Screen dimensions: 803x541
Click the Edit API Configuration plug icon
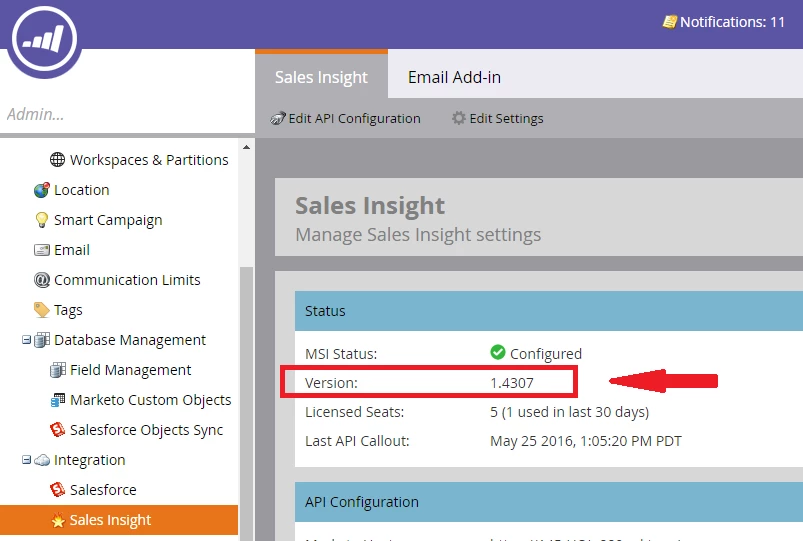pyautogui.click(x=277, y=118)
